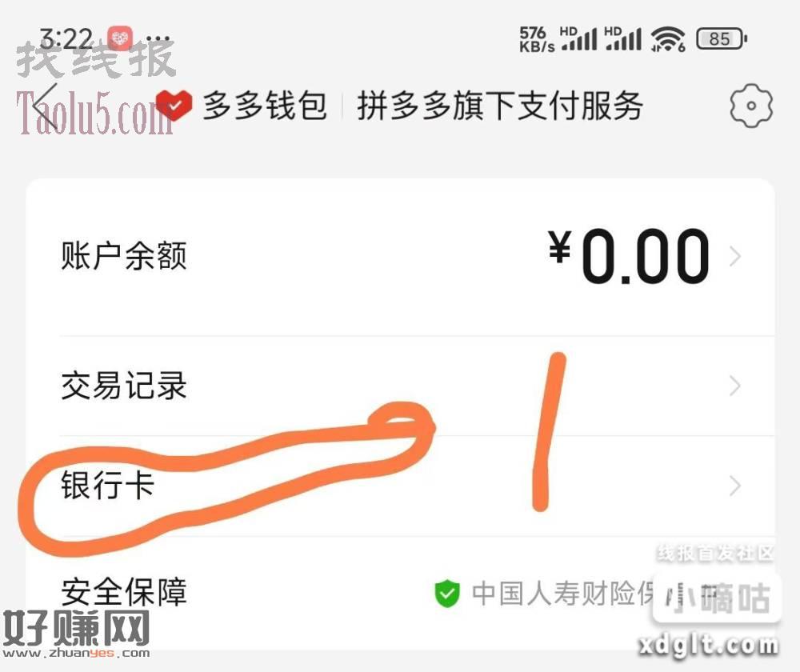Image resolution: width=800 pixels, height=672 pixels.
Task: Open the 银行卡 row
Action: 401,486
